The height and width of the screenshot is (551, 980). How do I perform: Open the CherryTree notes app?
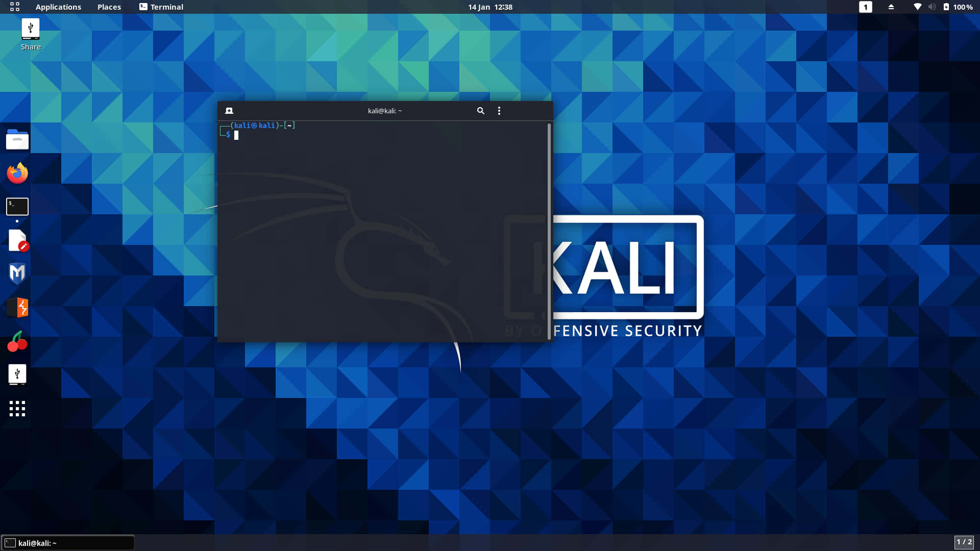point(17,341)
